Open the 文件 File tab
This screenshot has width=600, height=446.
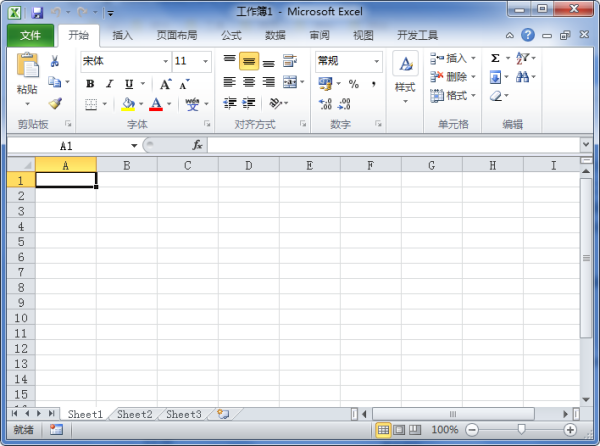[x=30, y=35]
